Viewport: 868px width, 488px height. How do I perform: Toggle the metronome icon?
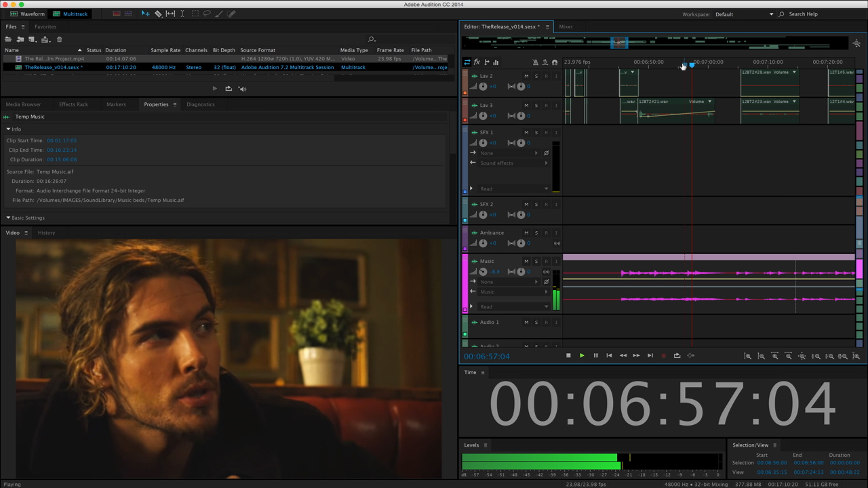(536, 62)
